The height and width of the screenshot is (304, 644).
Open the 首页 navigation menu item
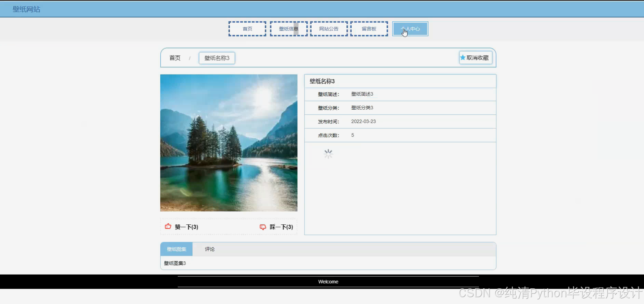point(247,29)
